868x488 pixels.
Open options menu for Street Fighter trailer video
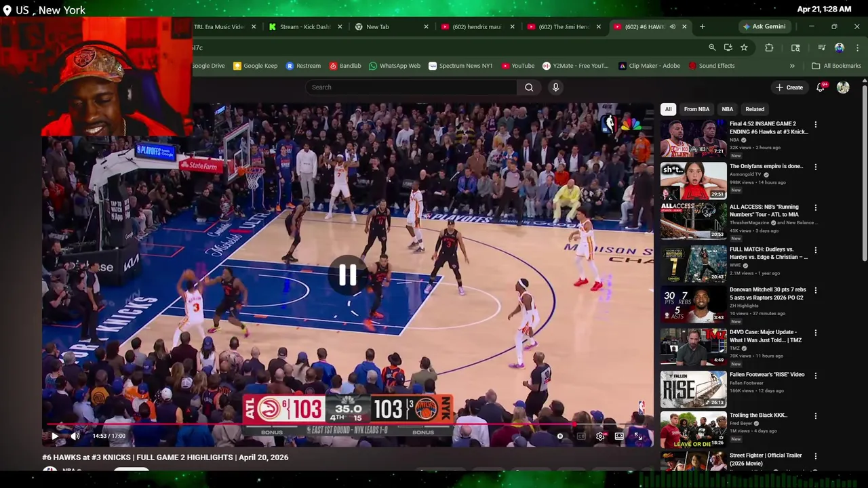point(815,456)
